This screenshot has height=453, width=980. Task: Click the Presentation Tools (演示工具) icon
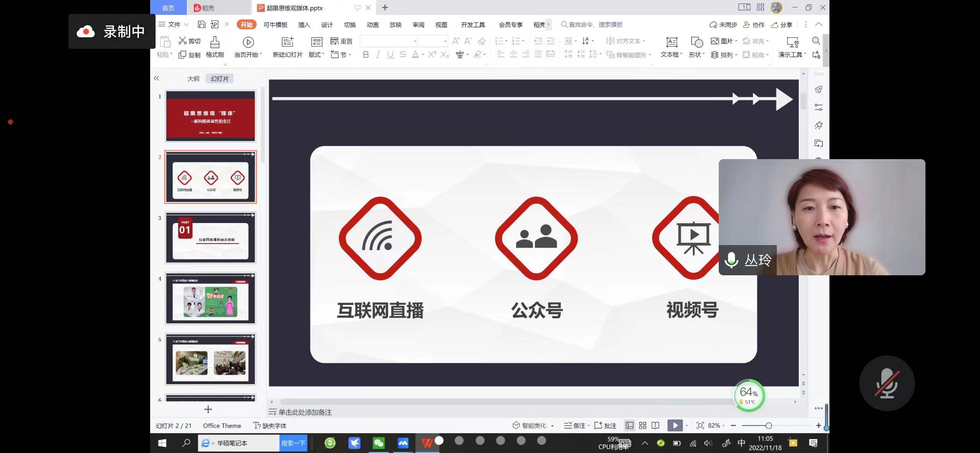click(792, 42)
